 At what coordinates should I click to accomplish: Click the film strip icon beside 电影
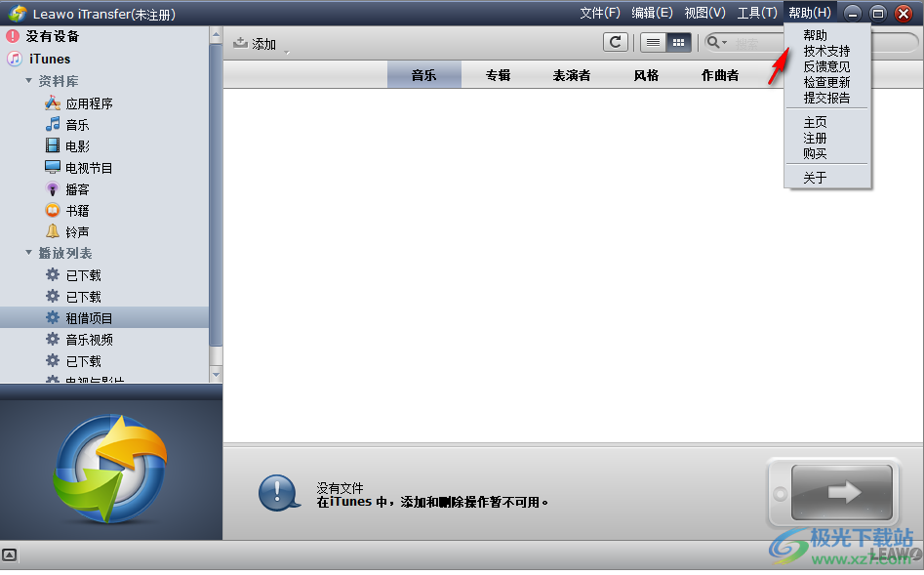click(x=53, y=145)
